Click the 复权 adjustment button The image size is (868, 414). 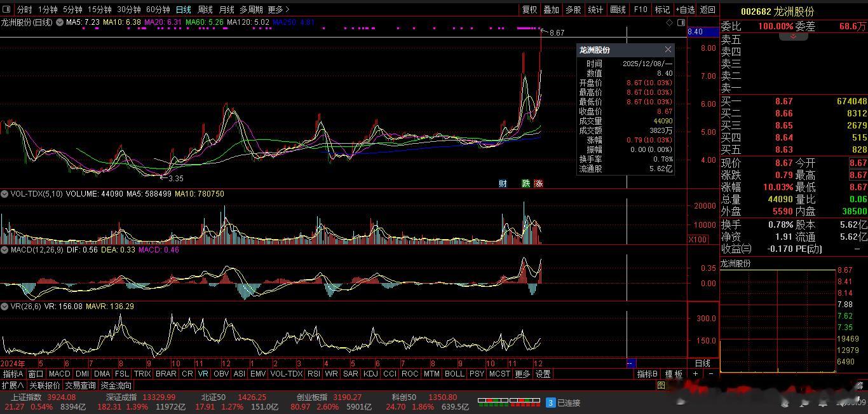pyautogui.click(x=529, y=10)
